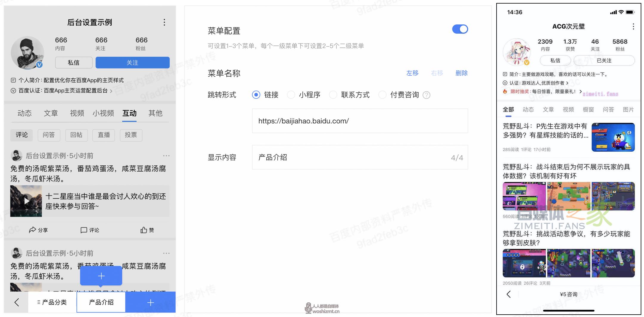Open the 产品分类 bottom menu
The image size is (644, 317).
coord(52,302)
